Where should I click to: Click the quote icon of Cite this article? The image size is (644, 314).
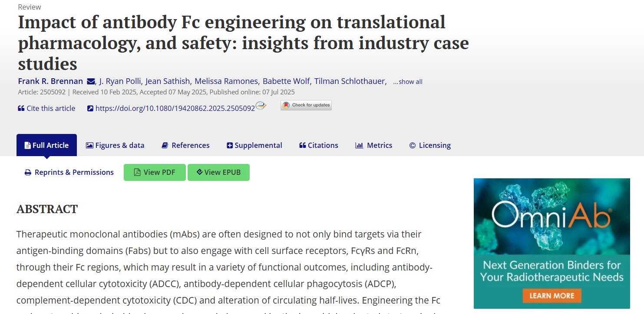(21, 108)
